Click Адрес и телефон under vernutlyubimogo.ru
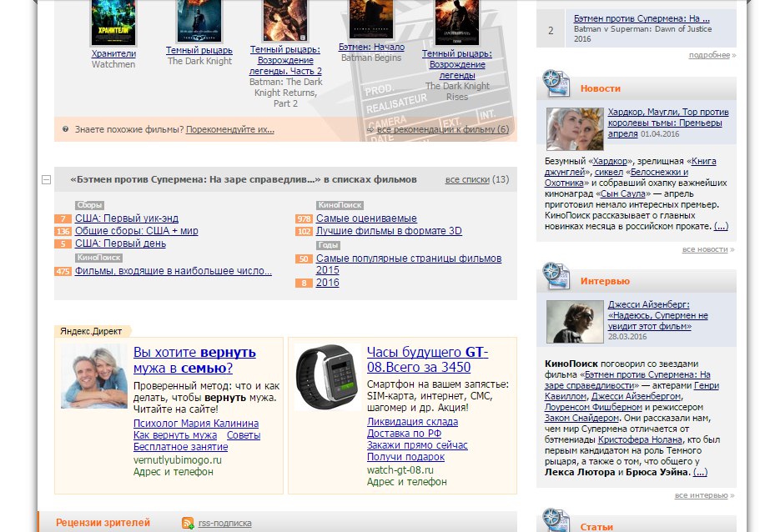This screenshot has width=760, height=532. pos(173,472)
